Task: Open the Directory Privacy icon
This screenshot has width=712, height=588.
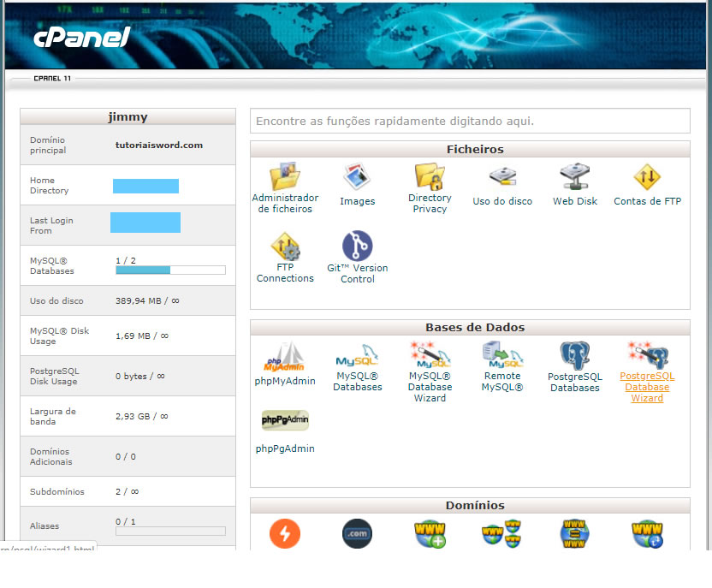Action: pos(430,176)
